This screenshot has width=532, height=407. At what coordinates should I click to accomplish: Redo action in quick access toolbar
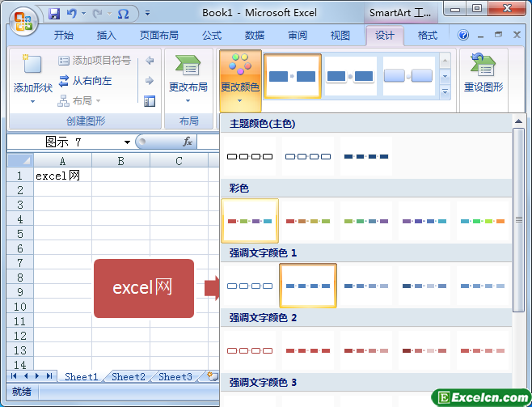point(98,14)
